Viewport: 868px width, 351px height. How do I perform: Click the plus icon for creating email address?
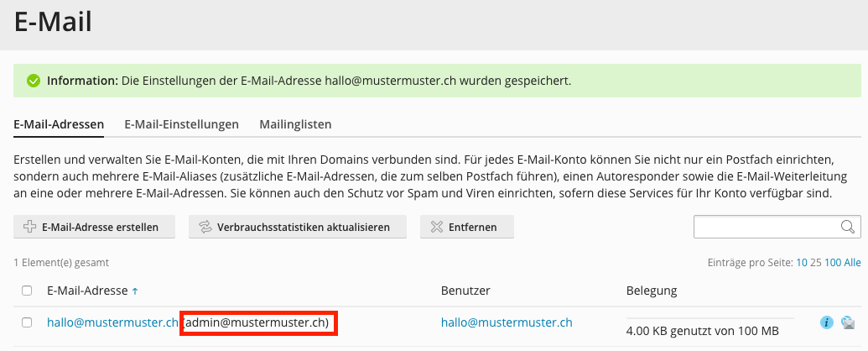pyautogui.click(x=29, y=227)
